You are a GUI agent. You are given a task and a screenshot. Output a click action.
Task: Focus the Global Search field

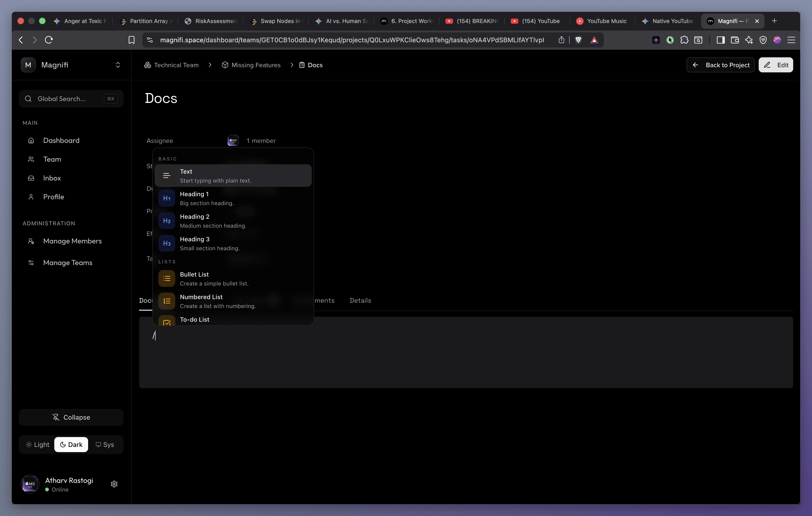(71, 98)
